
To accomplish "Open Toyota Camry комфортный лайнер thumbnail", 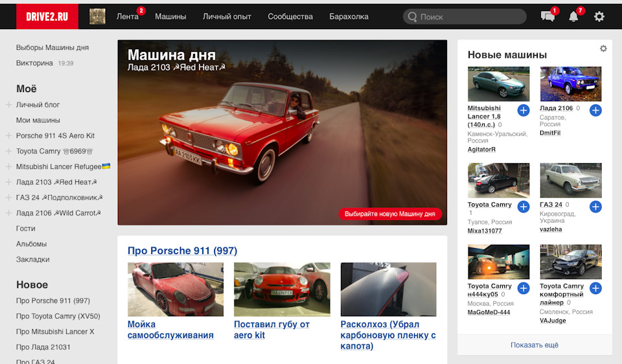I will coord(570,262).
